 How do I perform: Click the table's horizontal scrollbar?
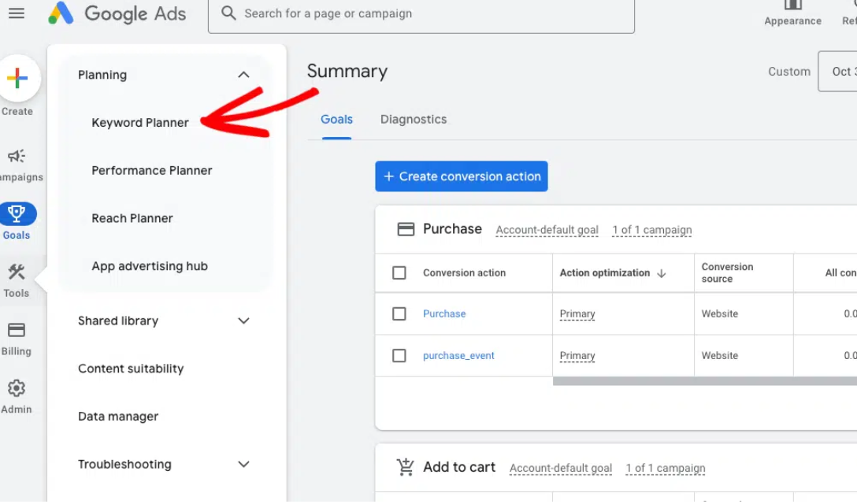pyautogui.click(x=704, y=381)
